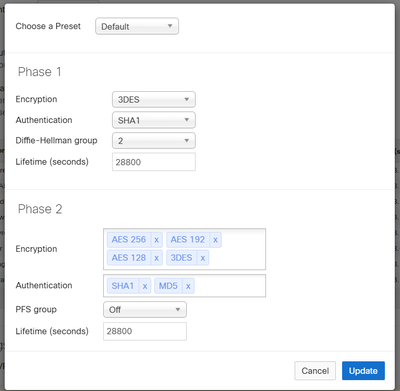The height and width of the screenshot is (391, 400).
Task: Open Phase 1 Authentication dropdown showing SHA1
Action: 154,120
